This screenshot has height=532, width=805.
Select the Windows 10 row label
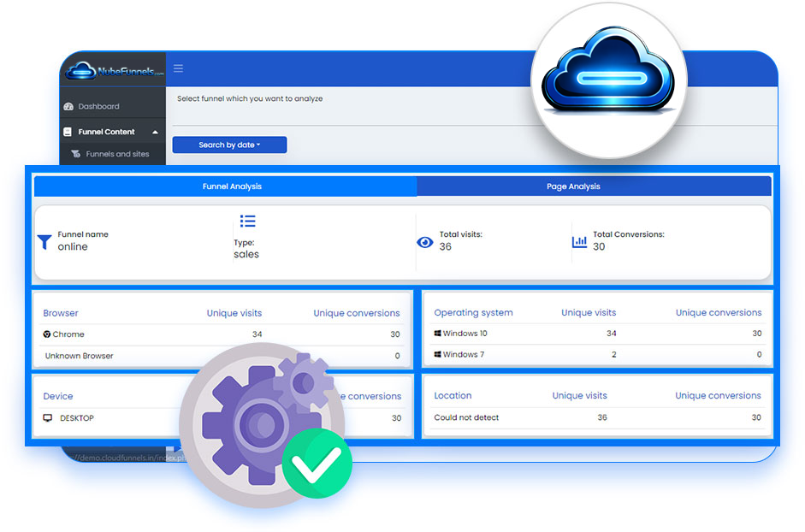[465, 334]
